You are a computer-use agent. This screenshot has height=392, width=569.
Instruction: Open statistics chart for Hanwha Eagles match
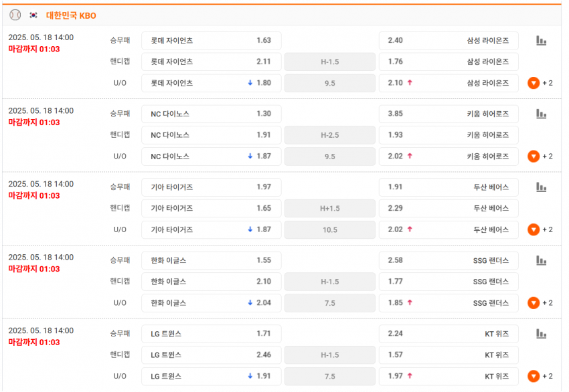541,260
